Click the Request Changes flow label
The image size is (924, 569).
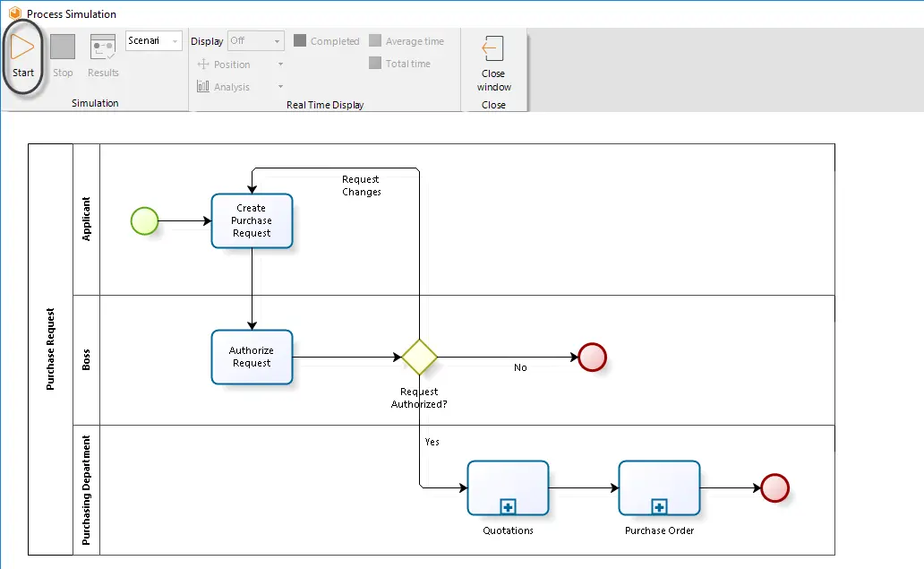point(361,185)
